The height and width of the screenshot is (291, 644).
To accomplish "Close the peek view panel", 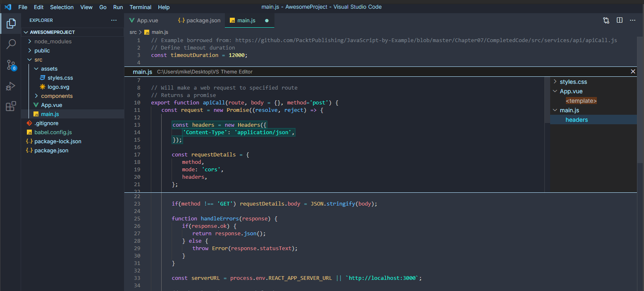I will [x=633, y=71].
